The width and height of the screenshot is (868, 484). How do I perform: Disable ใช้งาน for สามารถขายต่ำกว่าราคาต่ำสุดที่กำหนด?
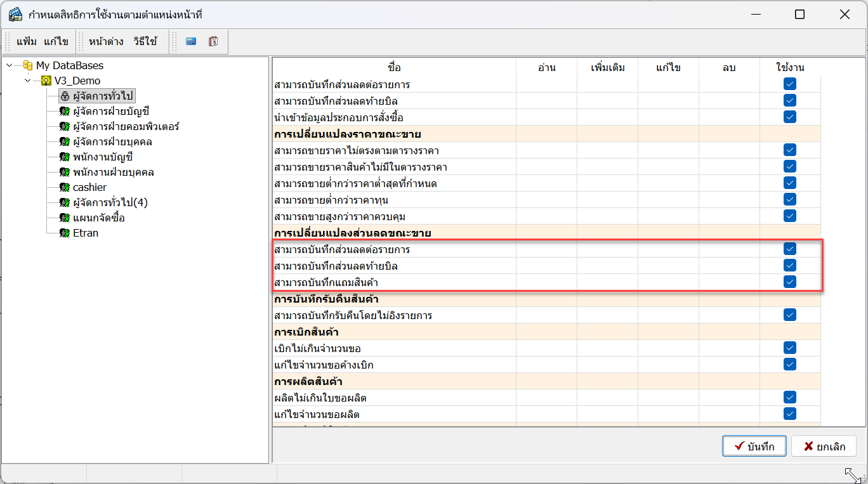tap(790, 183)
